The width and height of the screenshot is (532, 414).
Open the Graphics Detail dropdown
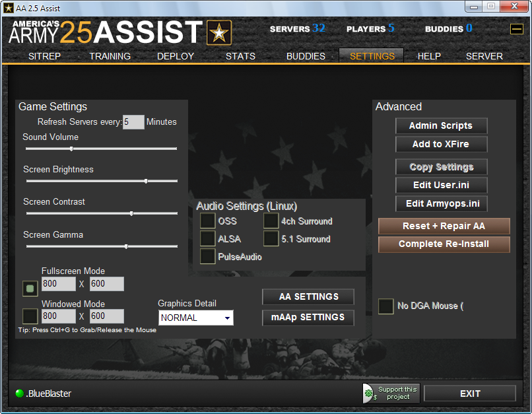pyautogui.click(x=196, y=318)
